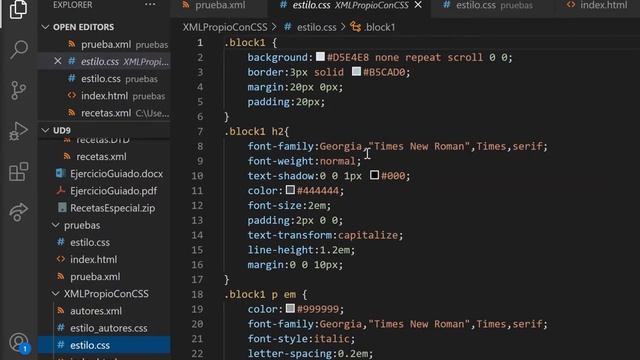
Task: Select RecetasEspecial.zip file
Action: point(104,208)
